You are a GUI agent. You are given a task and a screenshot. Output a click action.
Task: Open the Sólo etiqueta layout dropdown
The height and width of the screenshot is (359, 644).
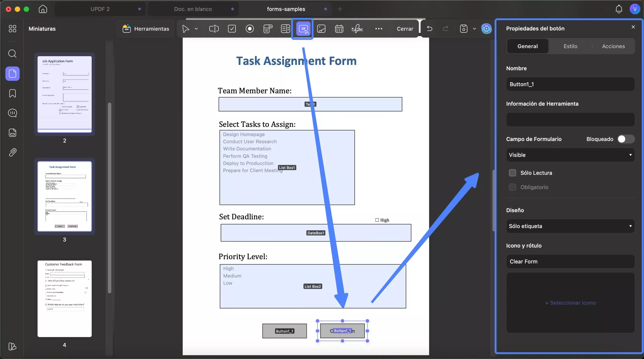pyautogui.click(x=570, y=226)
